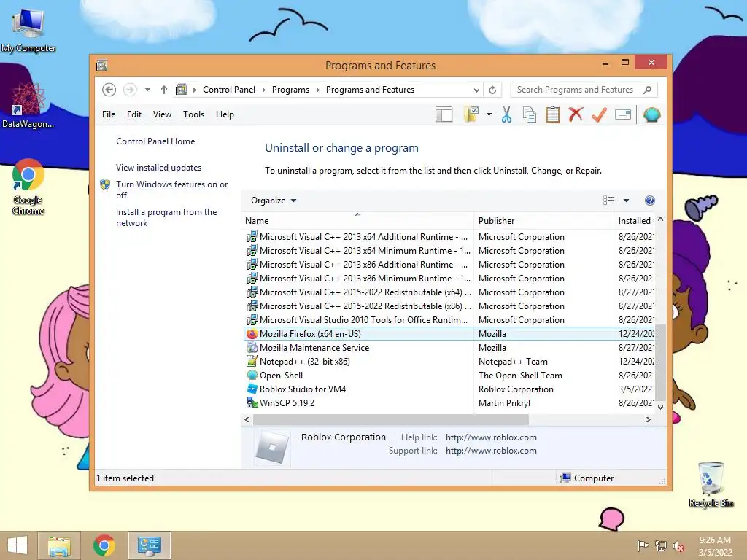747x560 pixels.
Task: Expand the view options dropdown arrow
Action: click(x=626, y=201)
